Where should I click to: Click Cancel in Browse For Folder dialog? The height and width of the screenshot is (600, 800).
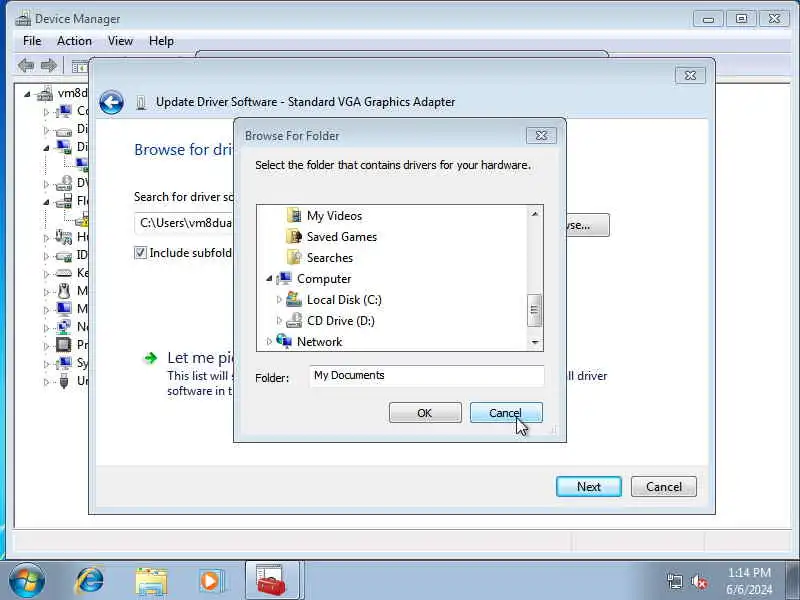(506, 413)
